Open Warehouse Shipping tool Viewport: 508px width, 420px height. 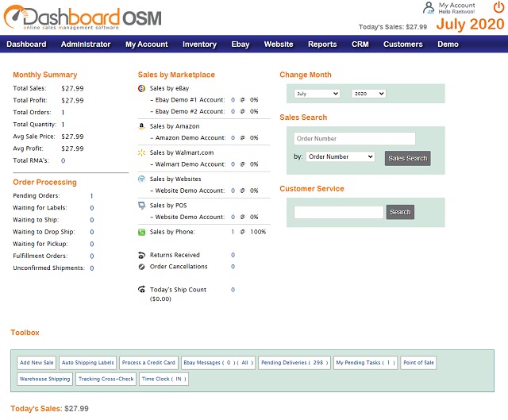pos(44,380)
